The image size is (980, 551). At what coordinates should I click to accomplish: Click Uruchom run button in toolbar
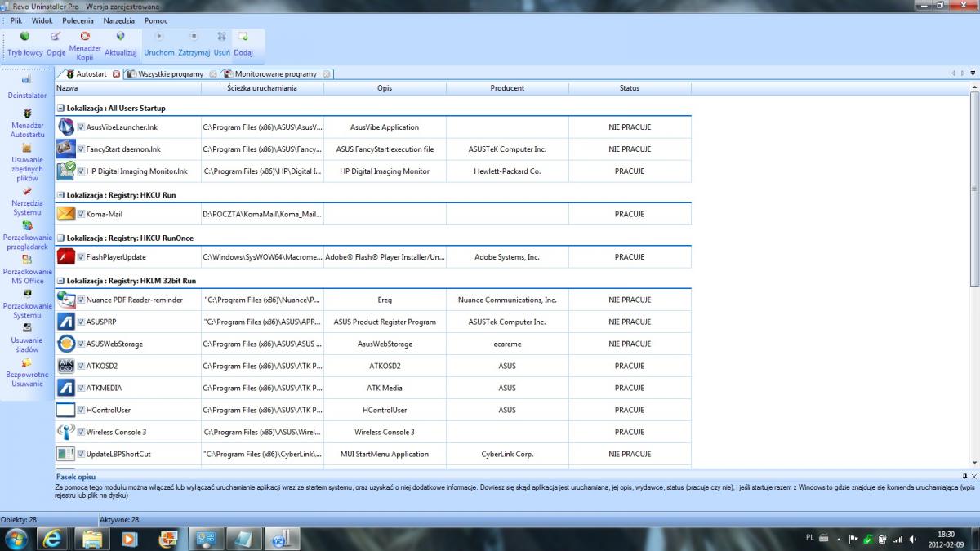point(159,45)
